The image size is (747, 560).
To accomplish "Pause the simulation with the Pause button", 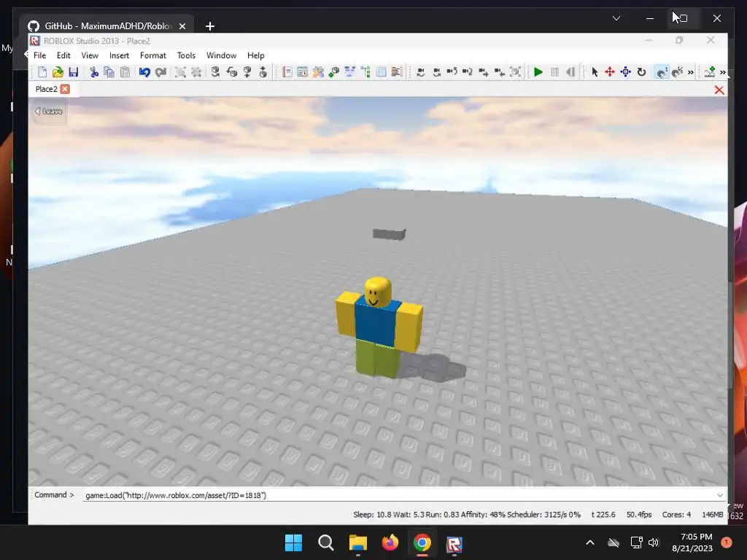I will (x=554, y=72).
